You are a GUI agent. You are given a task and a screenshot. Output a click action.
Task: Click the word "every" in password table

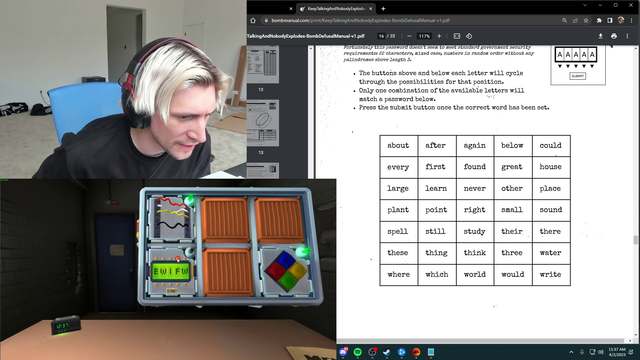tap(398, 167)
